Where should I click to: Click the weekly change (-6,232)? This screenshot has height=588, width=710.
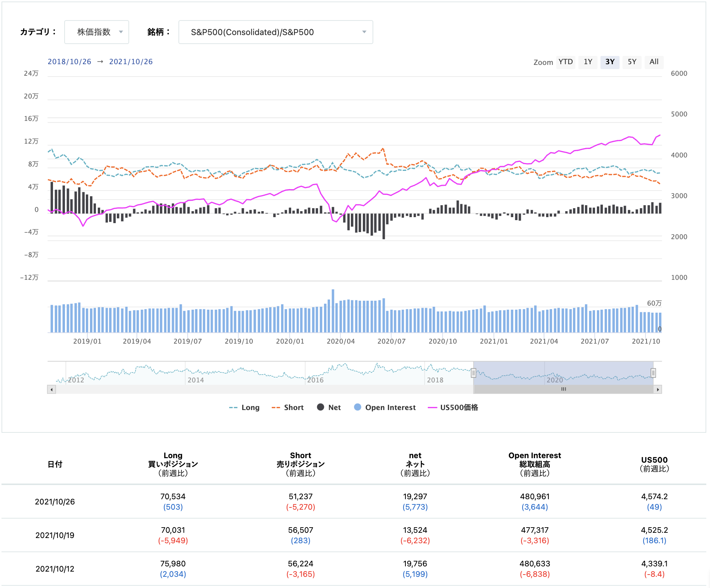tap(415, 541)
